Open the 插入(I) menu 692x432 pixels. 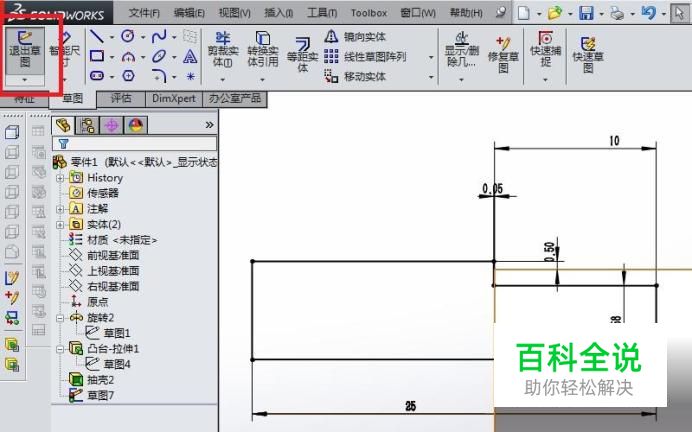click(x=278, y=13)
